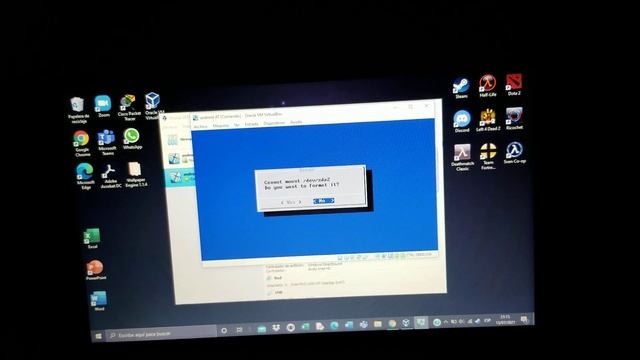Open Dropbox from the taskbar
The width and height of the screenshot is (640, 360).
[276, 328]
